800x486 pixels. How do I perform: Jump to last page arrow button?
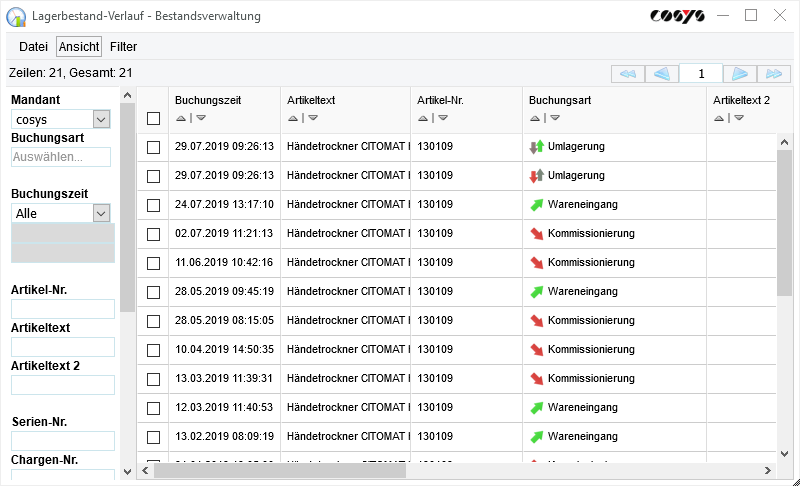[772, 74]
